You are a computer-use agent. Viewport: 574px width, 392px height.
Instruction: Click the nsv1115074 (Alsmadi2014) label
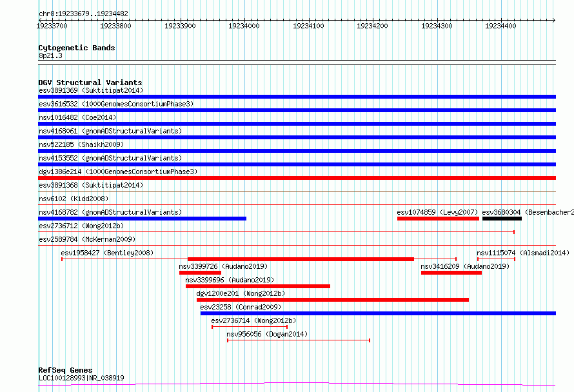tap(523, 253)
